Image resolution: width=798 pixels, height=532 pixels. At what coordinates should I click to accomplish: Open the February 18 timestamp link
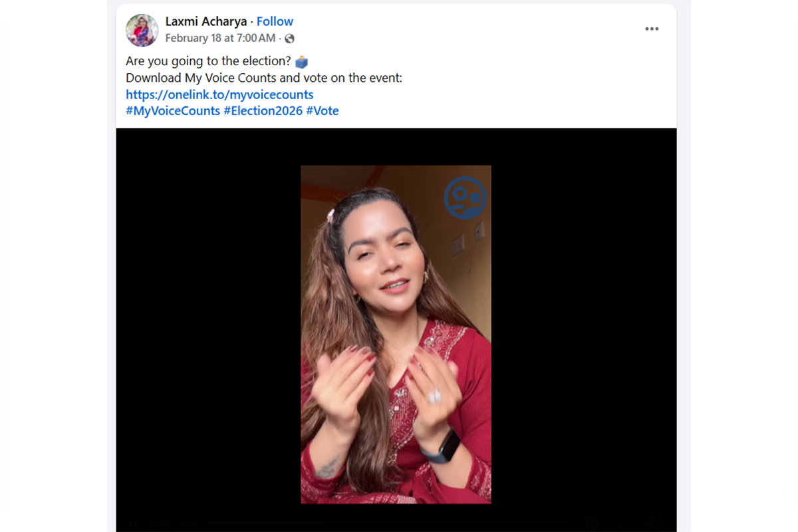(x=220, y=39)
